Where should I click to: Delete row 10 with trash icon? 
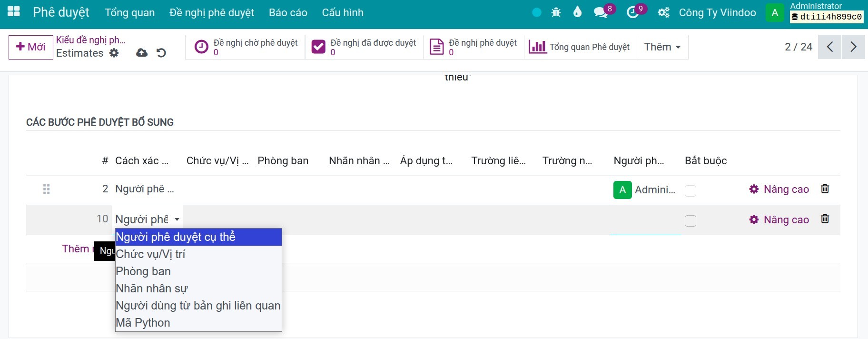point(825,219)
